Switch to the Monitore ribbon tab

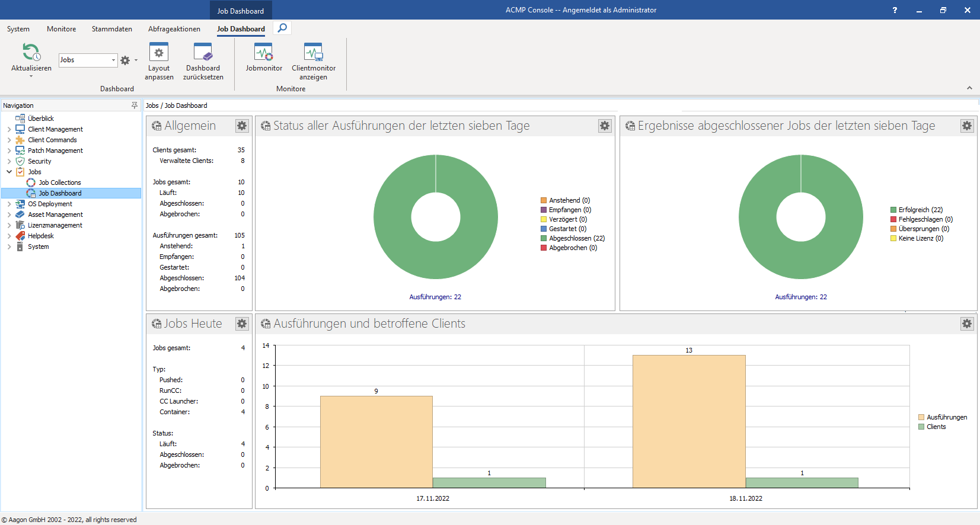pyautogui.click(x=62, y=29)
